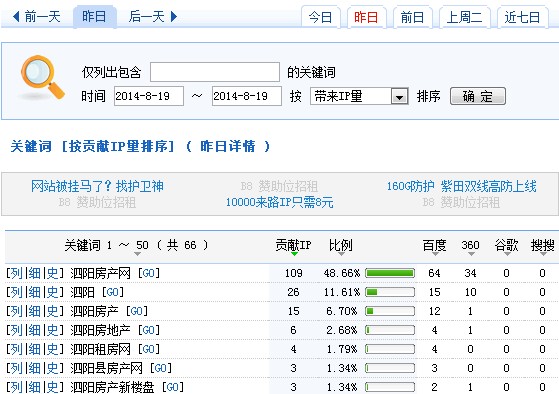The image size is (559, 394).
Task: Select the 34 value in 360 column
Action: click(471, 273)
